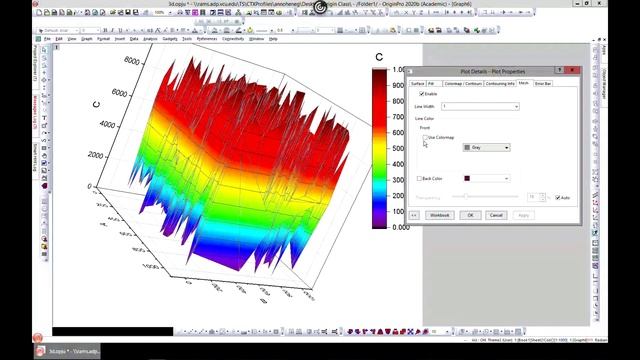Click the dark red shape icon in the left toolbar
This screenshot has width=640, height=360.
44,186
